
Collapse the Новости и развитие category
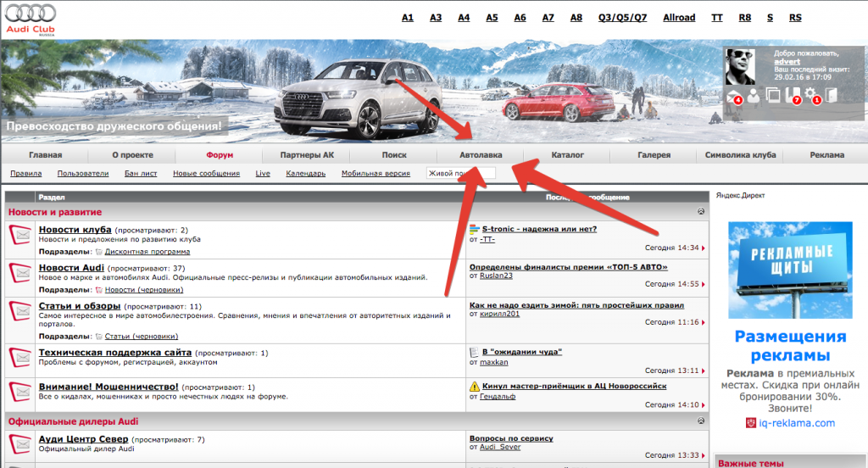click(701, 212)
